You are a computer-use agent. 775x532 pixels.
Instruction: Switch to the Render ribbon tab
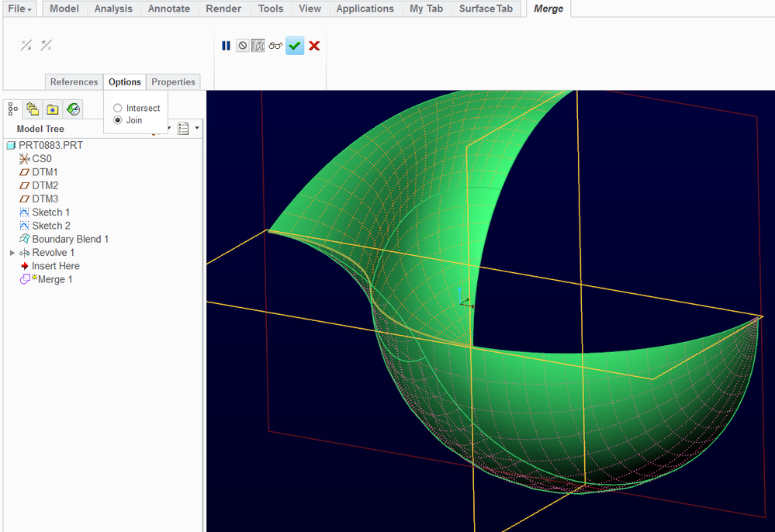point(223,9)
